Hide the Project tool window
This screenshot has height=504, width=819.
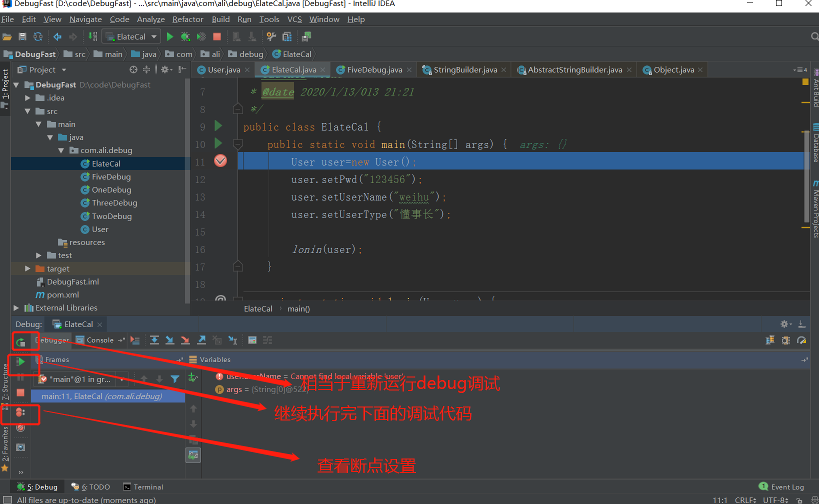coord(182,69)
